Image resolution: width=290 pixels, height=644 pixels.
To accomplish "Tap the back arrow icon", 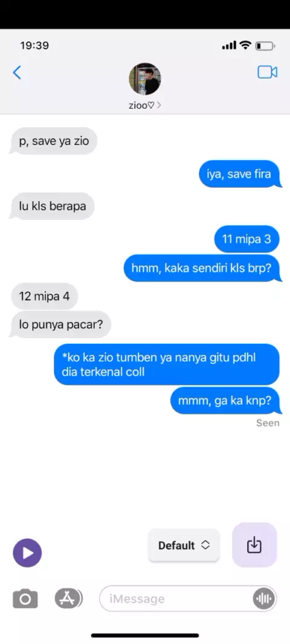I will pos(17,72).
